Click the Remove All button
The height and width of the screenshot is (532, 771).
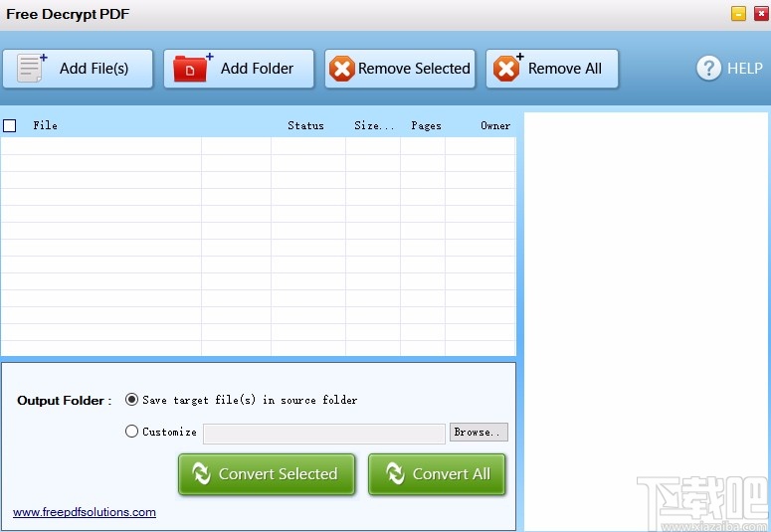552,69
